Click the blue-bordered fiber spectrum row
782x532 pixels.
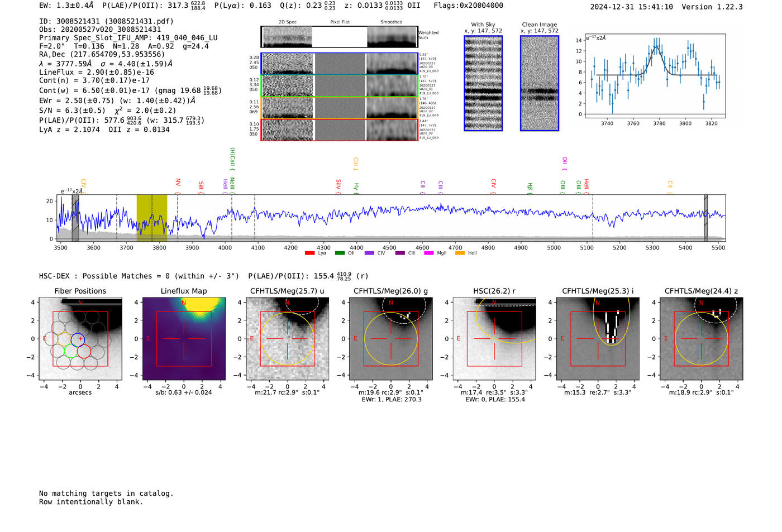(339, 64)
